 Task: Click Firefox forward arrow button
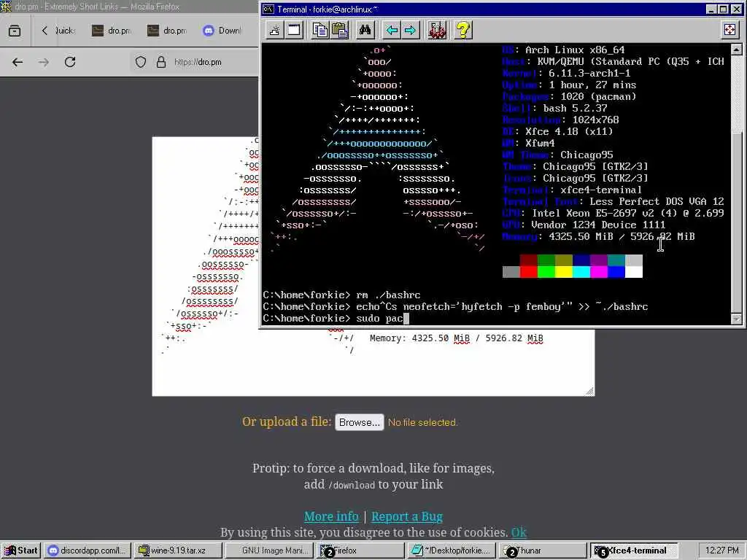44,62
